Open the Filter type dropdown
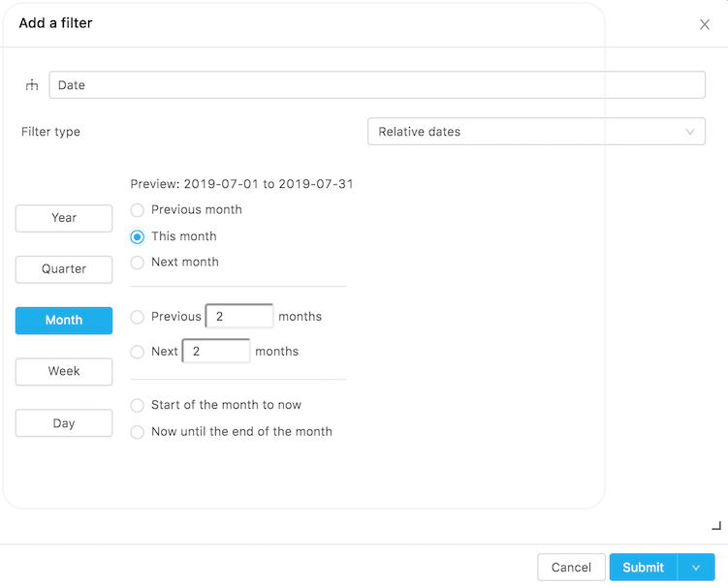This screenshot has width=728, height=588. click(536, 132)
